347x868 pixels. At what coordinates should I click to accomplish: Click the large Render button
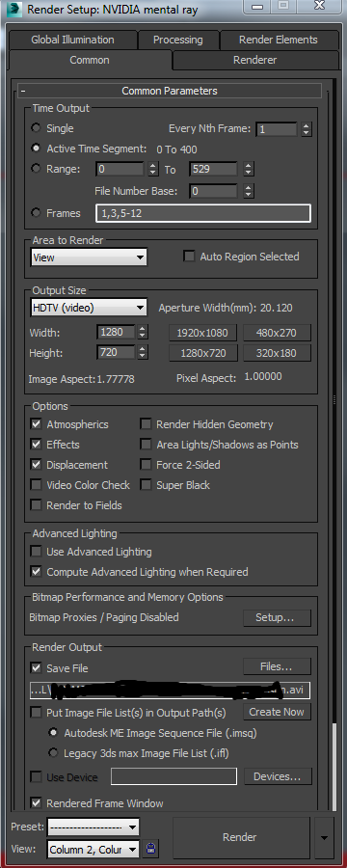240,837
